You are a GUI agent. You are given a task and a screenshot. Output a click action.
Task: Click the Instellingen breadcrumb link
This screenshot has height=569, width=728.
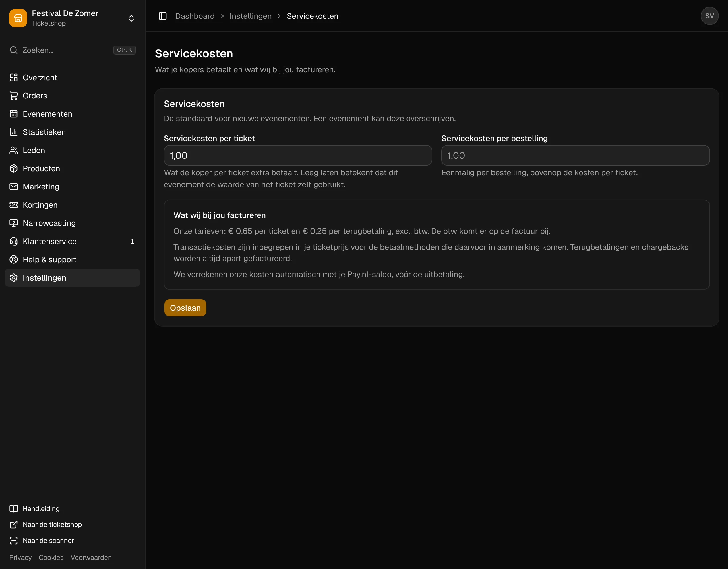(x=251, y=16)
